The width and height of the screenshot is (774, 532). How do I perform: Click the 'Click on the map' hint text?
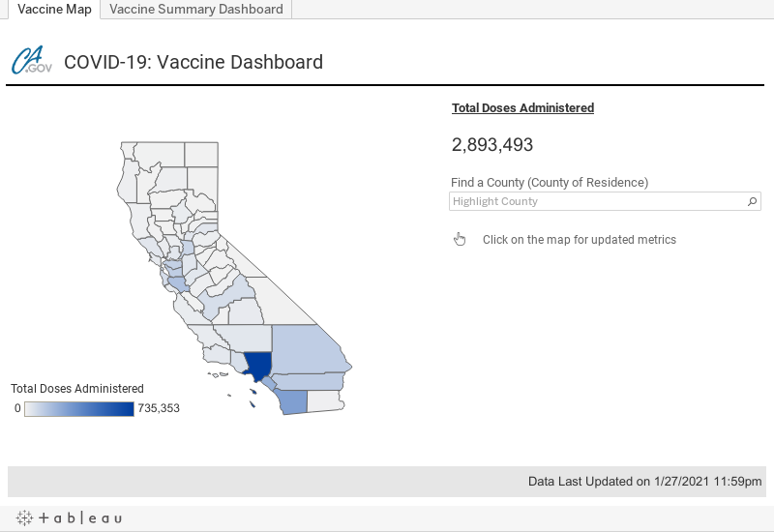click(x=579, y=240)
